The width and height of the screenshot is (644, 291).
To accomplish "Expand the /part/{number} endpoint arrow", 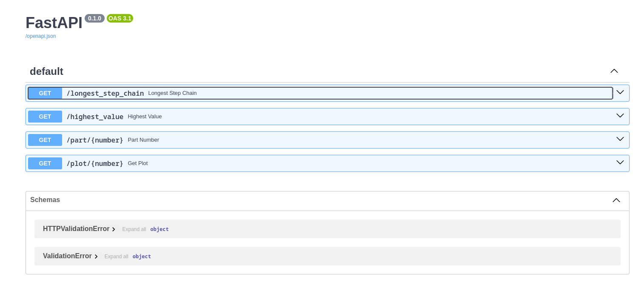I will 620,139.
